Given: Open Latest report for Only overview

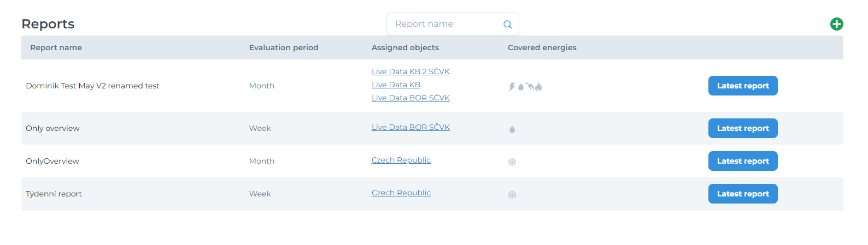Looking at the screenshot, I should click(742, 128).
